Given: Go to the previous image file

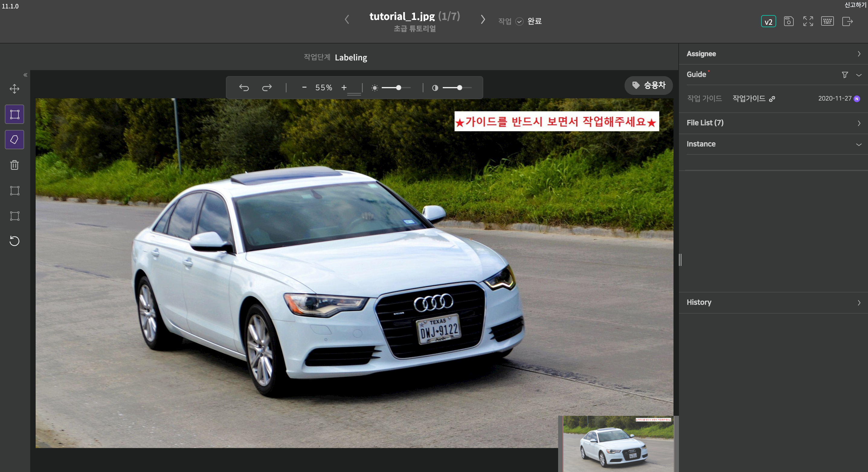Looking at the screenshot, I should point(347,20).
